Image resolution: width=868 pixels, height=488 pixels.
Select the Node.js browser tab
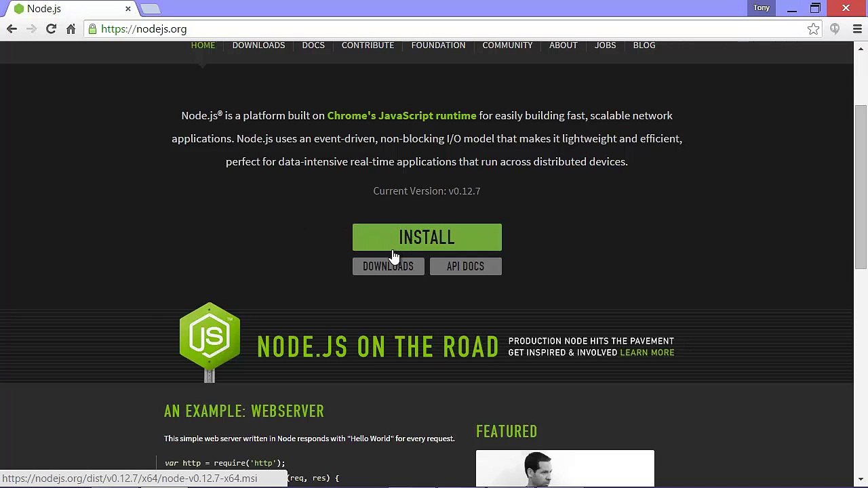(72, 9)
